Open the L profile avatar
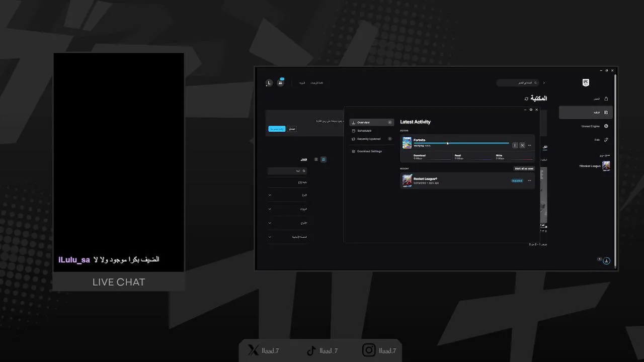The width and height of the screenshot is (644, 362). [269, 83]
